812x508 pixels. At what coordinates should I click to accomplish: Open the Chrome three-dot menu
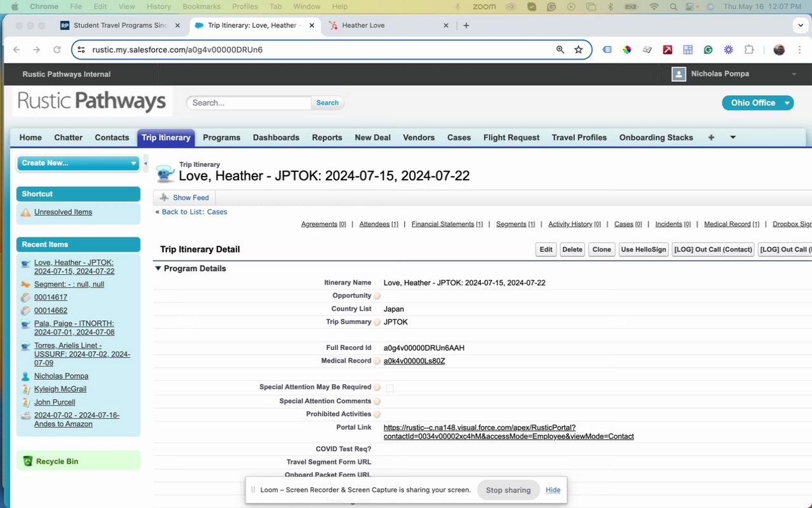coord(799,50)
